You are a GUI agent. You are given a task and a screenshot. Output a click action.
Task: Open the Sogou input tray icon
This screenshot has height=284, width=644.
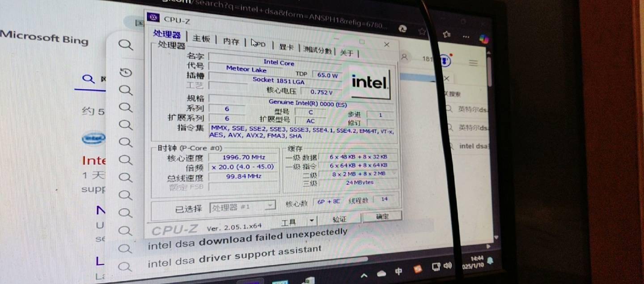pyautogui.click(x=418, y=269)
